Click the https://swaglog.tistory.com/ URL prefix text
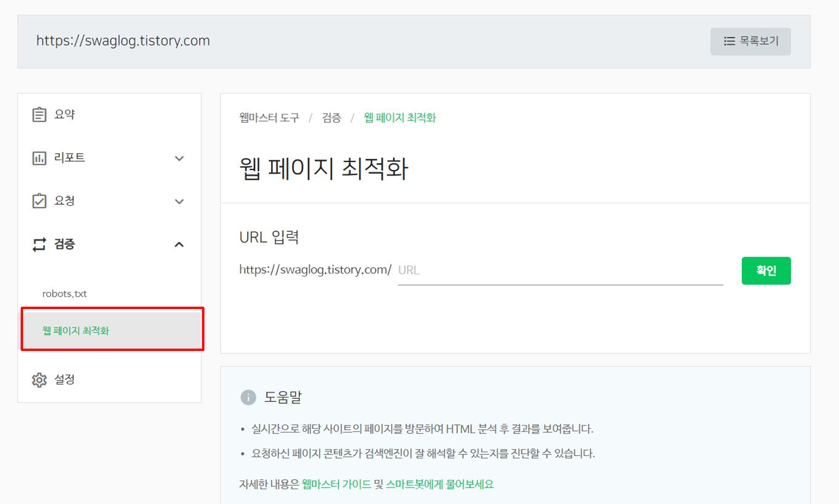The height and width of the screenshot is (504, 839). (x=316, y=270)
